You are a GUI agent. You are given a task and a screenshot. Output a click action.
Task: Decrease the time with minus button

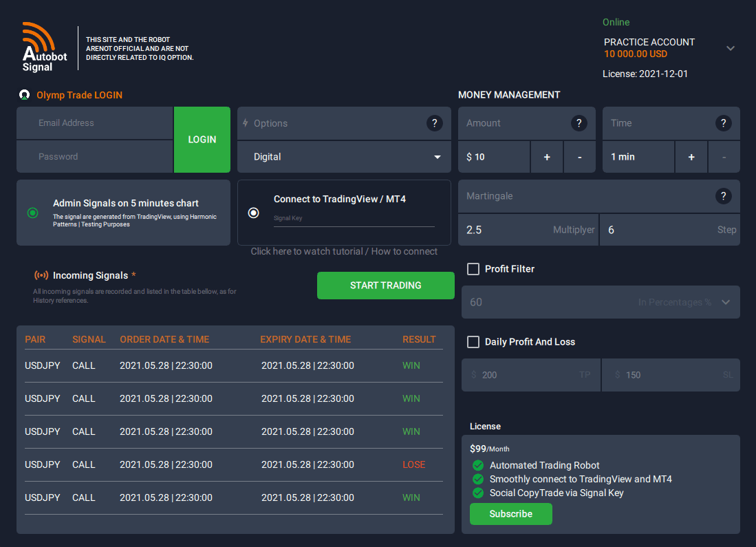[724, 157]
